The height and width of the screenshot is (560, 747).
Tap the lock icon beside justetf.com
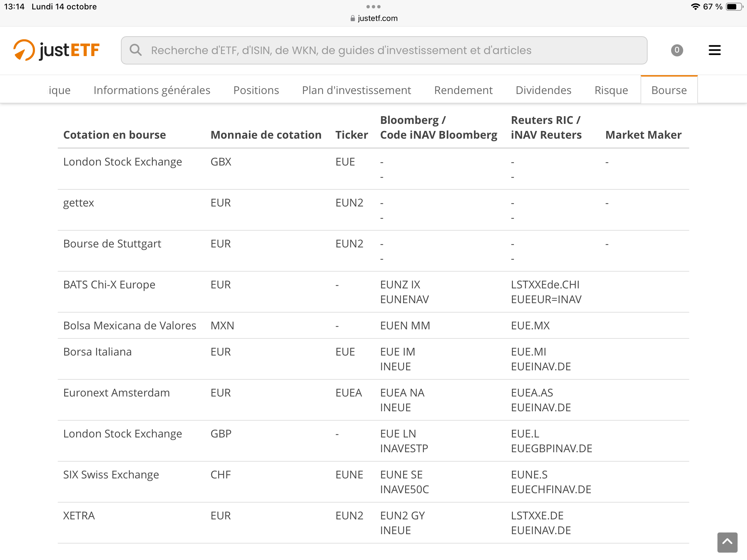pos(353,18)
